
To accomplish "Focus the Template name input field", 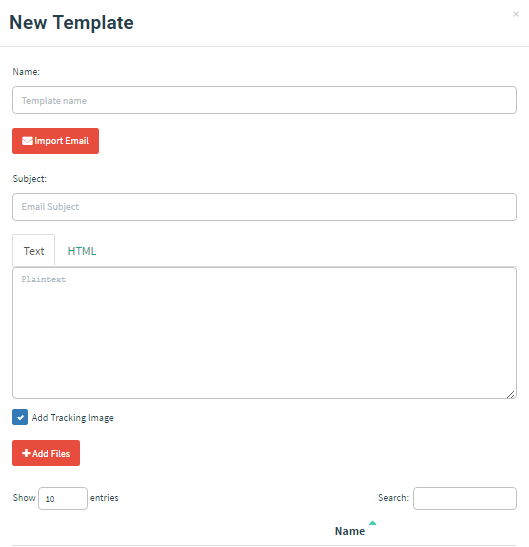I will click(x=264, y=100).
